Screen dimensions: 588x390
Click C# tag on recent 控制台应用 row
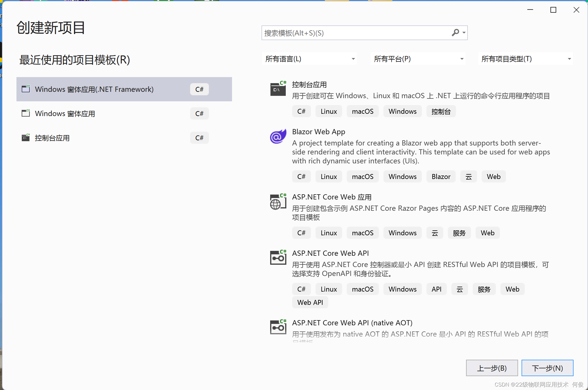tap(199, 138)
